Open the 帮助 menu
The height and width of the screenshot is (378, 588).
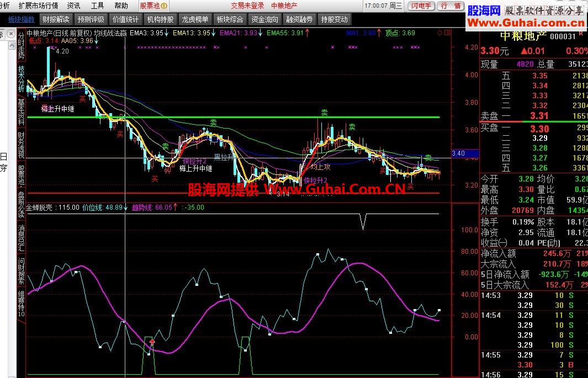[121, 6]
